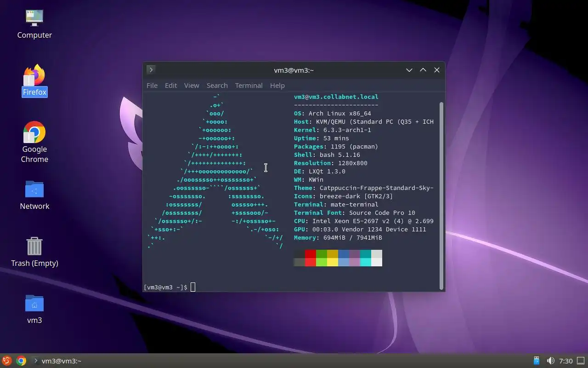Open the File menu in terminal

152,86
